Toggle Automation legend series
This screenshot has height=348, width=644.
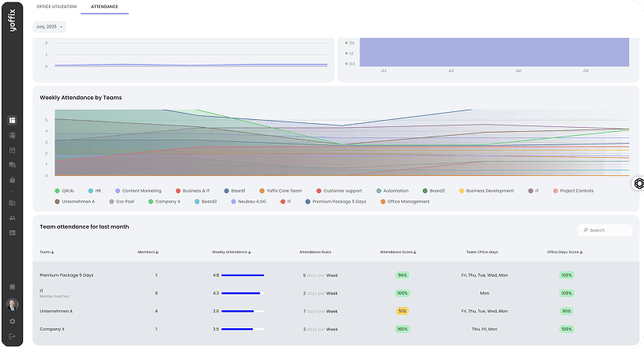tap(392, 191)
